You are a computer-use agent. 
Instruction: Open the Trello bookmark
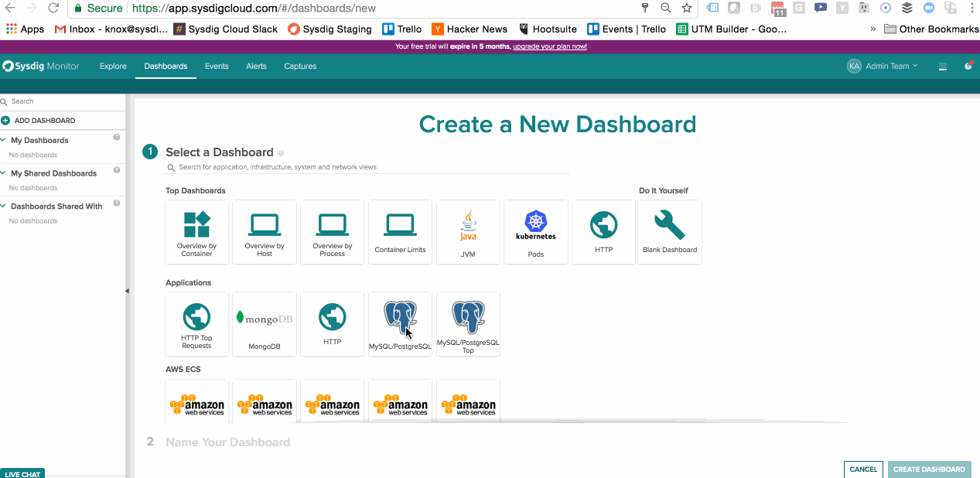pos(402,29)
